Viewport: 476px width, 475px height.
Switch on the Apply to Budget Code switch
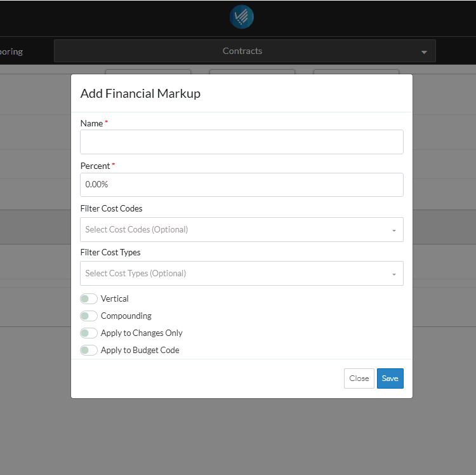point(89,350)
